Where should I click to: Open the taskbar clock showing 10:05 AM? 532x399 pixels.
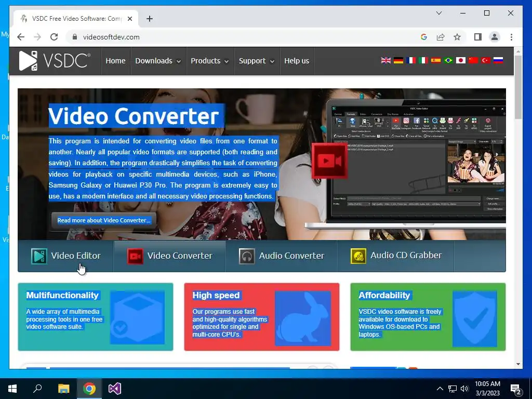pos(487,389)
